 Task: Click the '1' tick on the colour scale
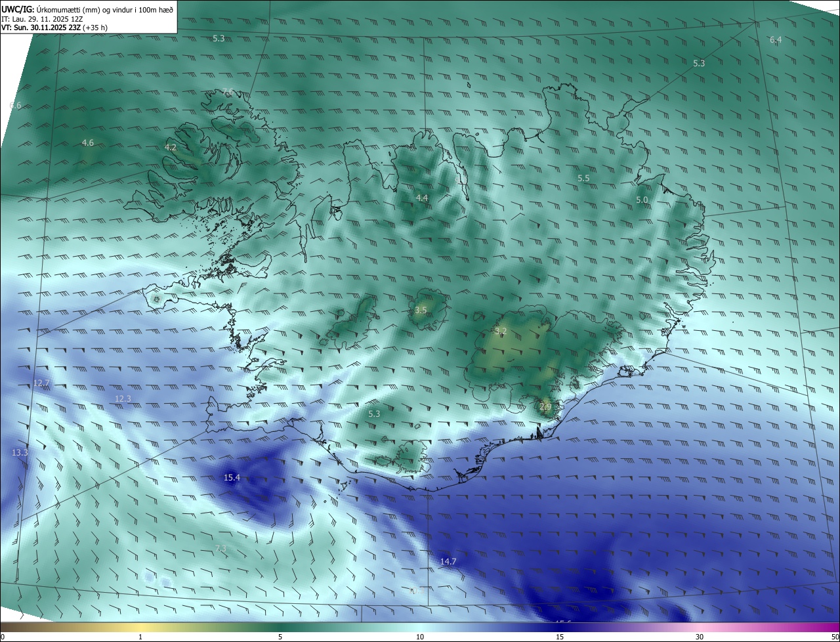click(140, 637)
